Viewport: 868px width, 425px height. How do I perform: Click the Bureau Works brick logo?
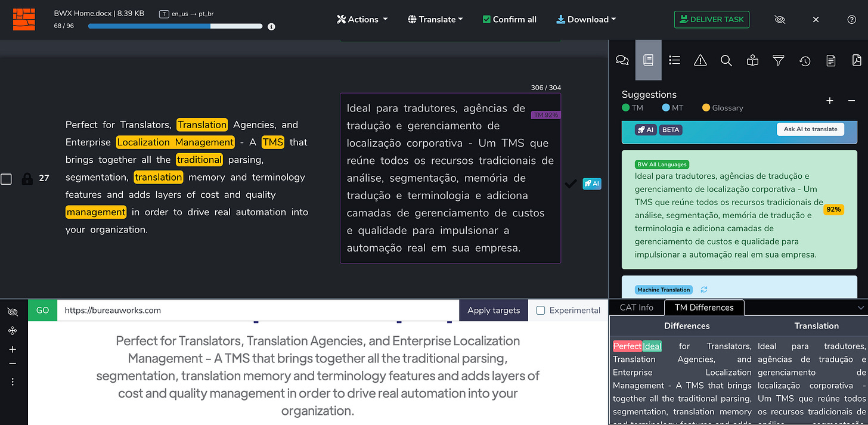coord(24,19)
